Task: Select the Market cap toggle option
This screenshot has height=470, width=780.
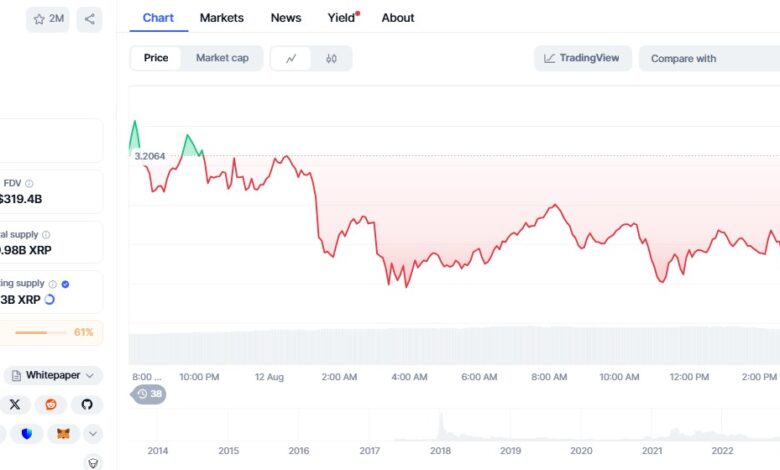Action: pos(222,58)
